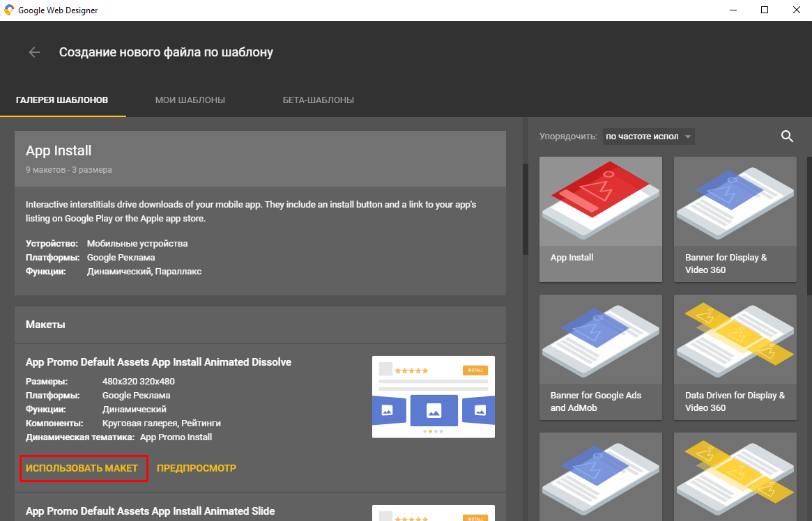Click 'App Promo Install' dynamic theme value

(x=176, y=437)
